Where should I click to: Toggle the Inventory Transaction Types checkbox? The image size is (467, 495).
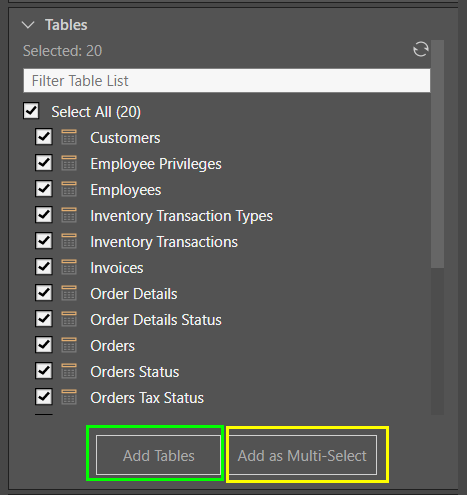[44, 215]
